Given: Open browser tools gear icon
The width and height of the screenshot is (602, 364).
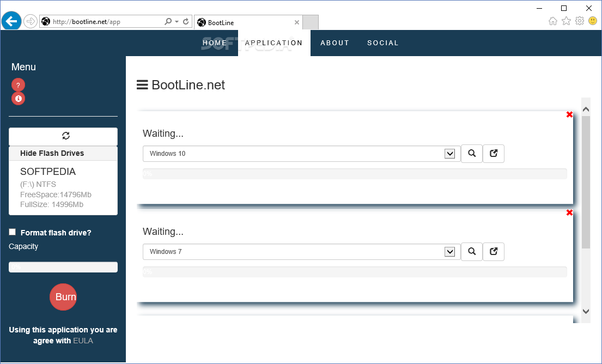Looking at the screenshot, I should [580, 21].
